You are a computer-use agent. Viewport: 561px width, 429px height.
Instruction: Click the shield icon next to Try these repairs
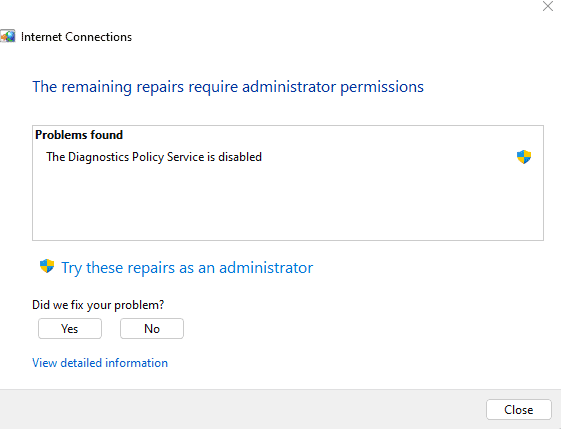[47, 266]
